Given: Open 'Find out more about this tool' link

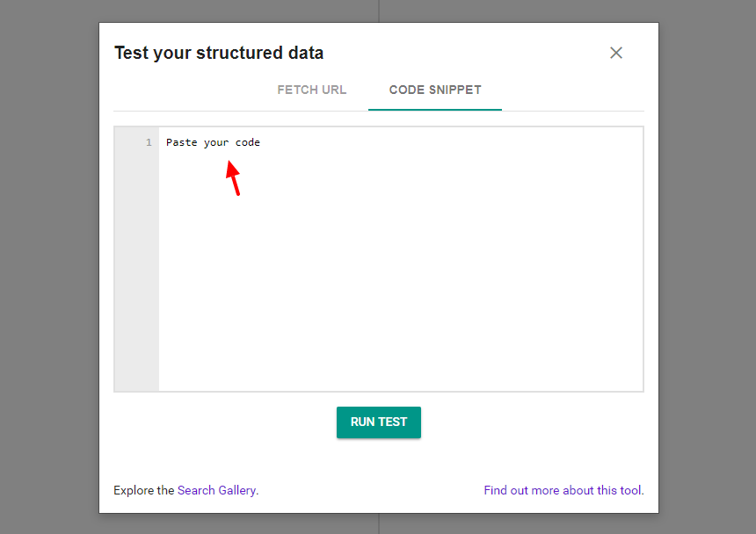Looking at the screenshot, I should [x=563, y=490].
